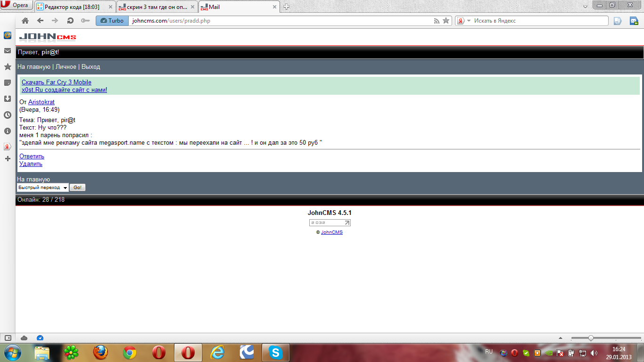Screen dimensions: 644x362
Task: Open the Notes sidebar panel
Action: (x=8, y=83)
